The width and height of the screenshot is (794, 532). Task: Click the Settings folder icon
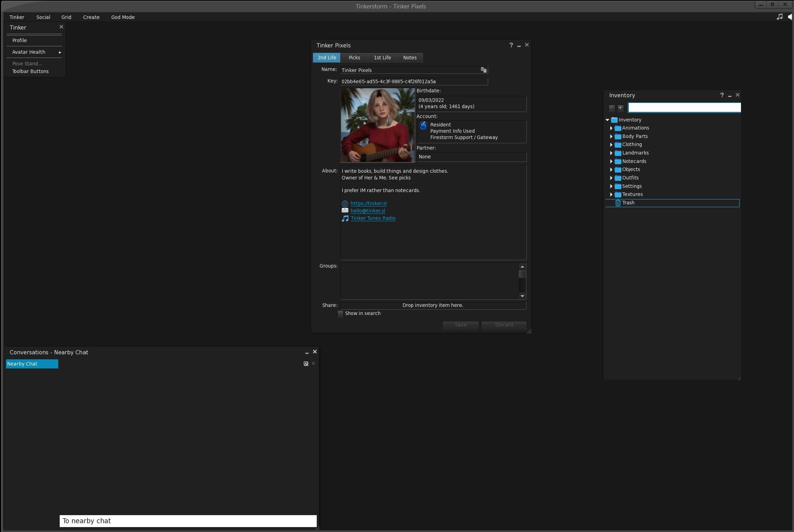(x=618, y=186)
